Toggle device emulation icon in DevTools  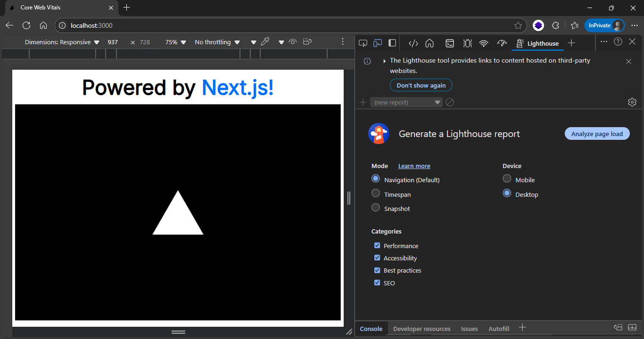coord(378,43)
